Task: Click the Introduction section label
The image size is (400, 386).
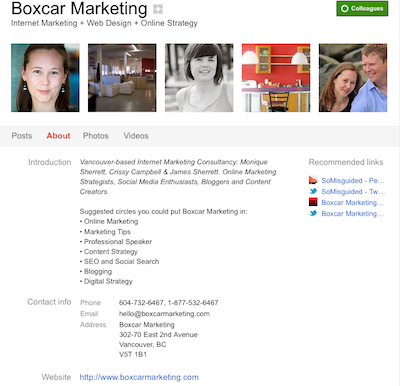Action: coord(50,162)
